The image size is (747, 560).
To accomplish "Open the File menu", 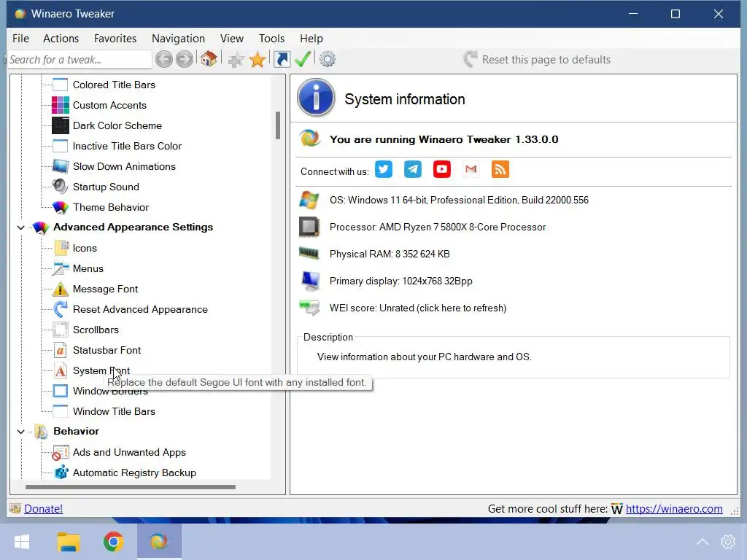I will coord(20,39).
